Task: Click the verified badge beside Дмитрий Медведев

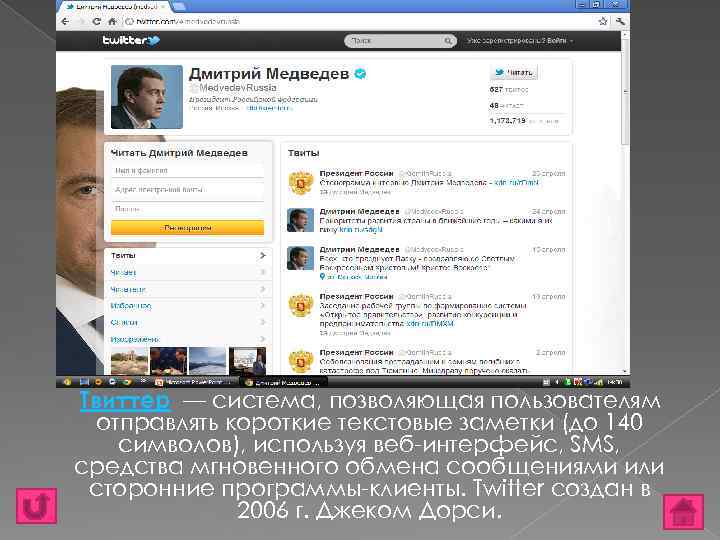Action: tap(360, 73)
